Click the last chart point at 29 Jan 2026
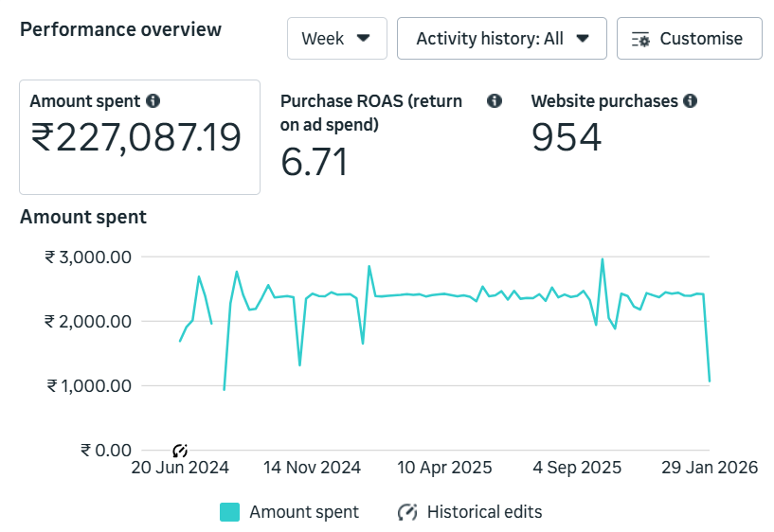Screen dimensions: 774x532 pos(710,381)
